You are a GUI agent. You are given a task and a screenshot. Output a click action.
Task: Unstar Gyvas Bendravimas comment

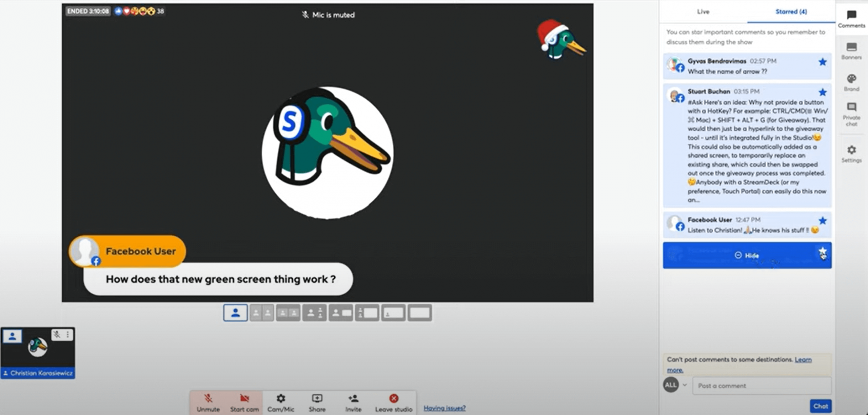point(822,62)
